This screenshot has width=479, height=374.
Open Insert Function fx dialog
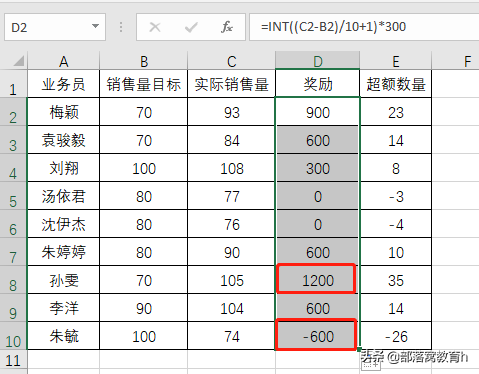click(227, 27)
